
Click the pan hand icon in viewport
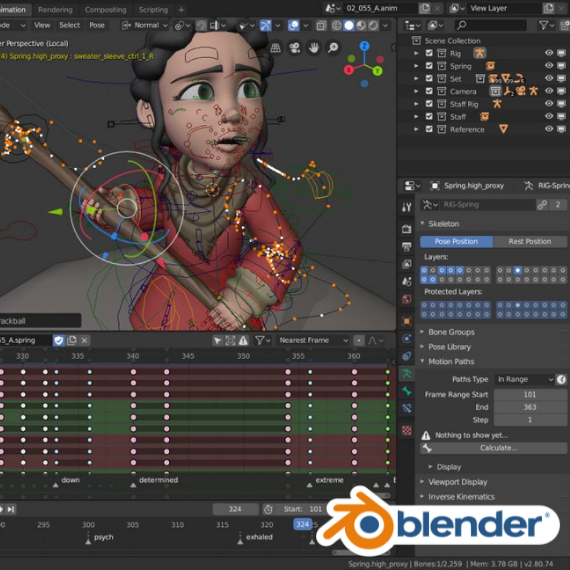point(314,47)
